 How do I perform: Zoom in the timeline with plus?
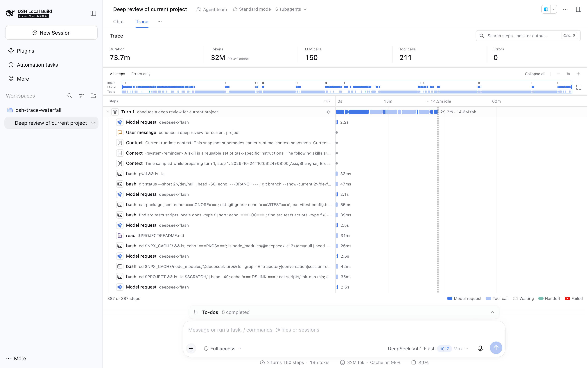coord(578,74)
